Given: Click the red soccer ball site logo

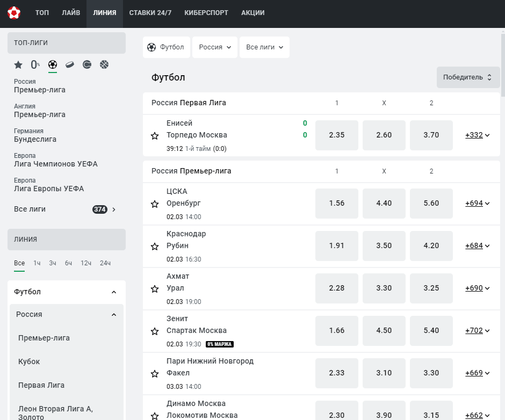Looking at the screenshot, I should point(14,12).
